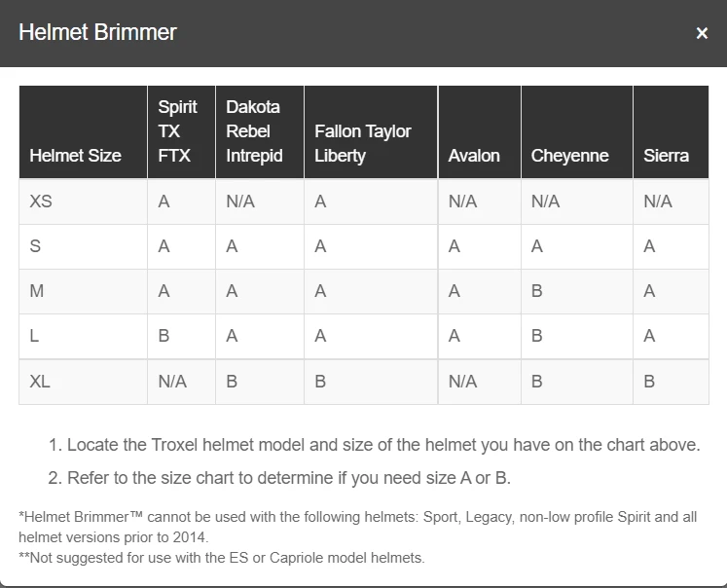Click the B value for Sierra XL

[649, 382]
